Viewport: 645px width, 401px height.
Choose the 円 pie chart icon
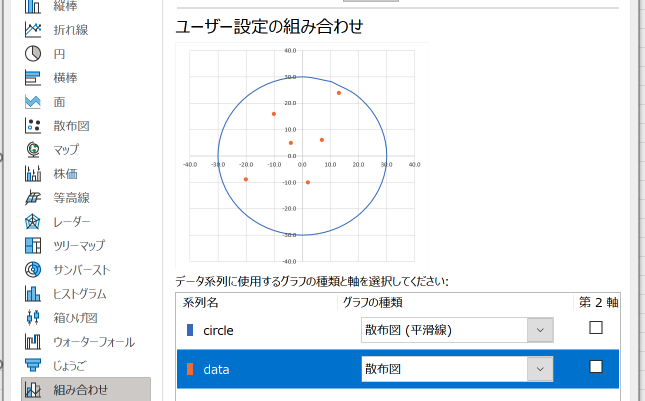[33, 54]
